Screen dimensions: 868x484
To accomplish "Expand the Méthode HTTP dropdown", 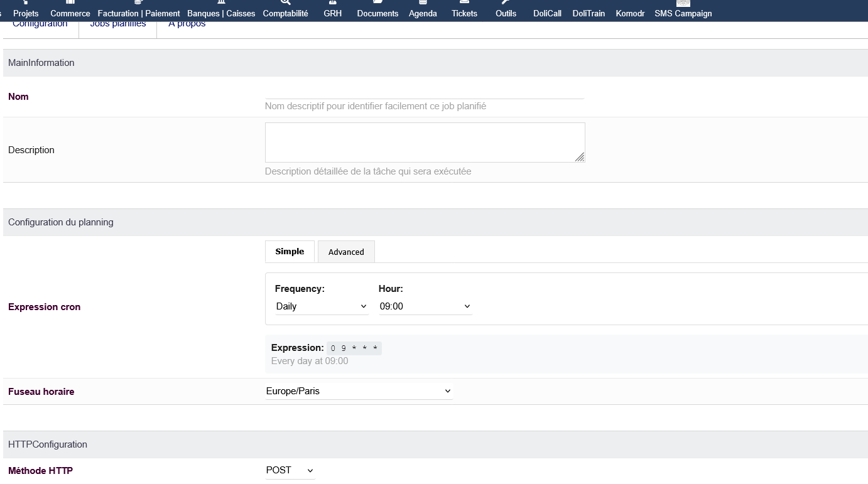I will tap(290, 470).
